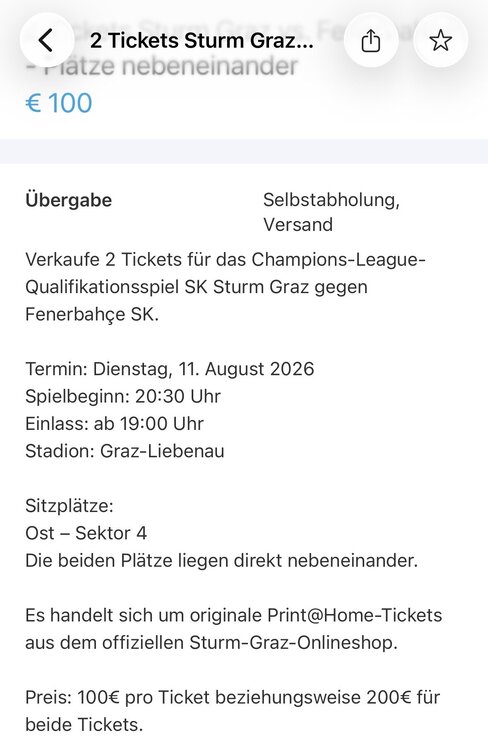
Task: Tap the 'Selbstabholung, Versand' delivery value
Action: tap(331, 212)
